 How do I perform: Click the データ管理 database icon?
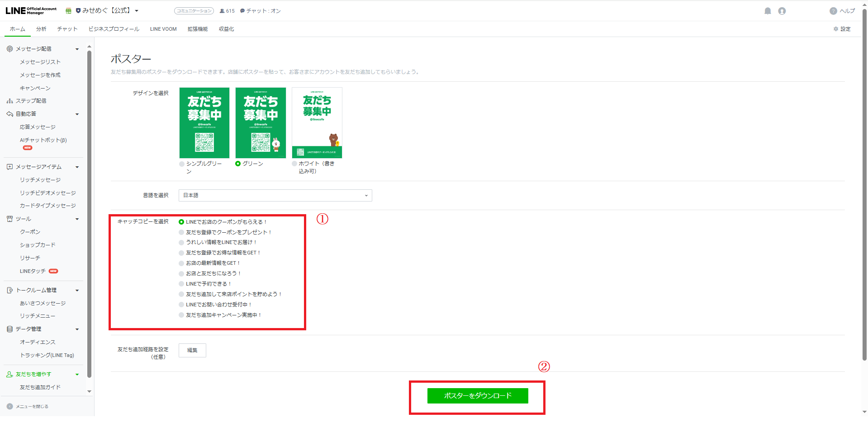9,329
